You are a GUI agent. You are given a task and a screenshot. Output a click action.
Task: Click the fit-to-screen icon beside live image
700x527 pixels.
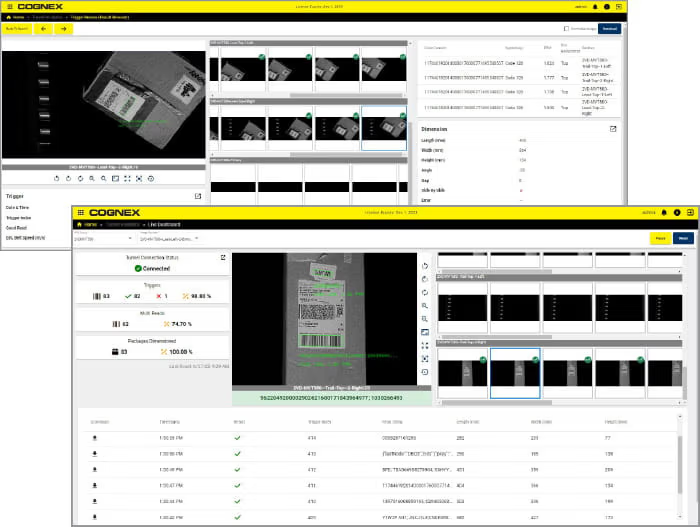(426, 345)
